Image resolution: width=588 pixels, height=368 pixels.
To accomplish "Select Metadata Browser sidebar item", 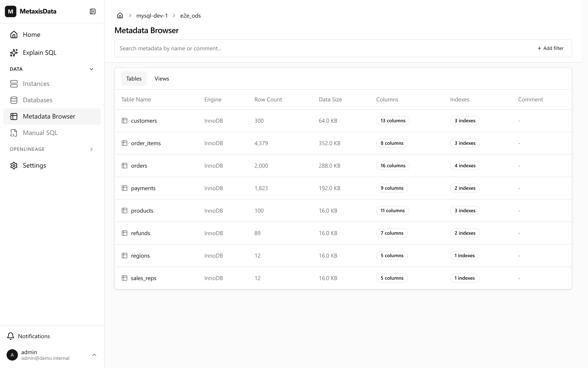I will click(52, 116).
